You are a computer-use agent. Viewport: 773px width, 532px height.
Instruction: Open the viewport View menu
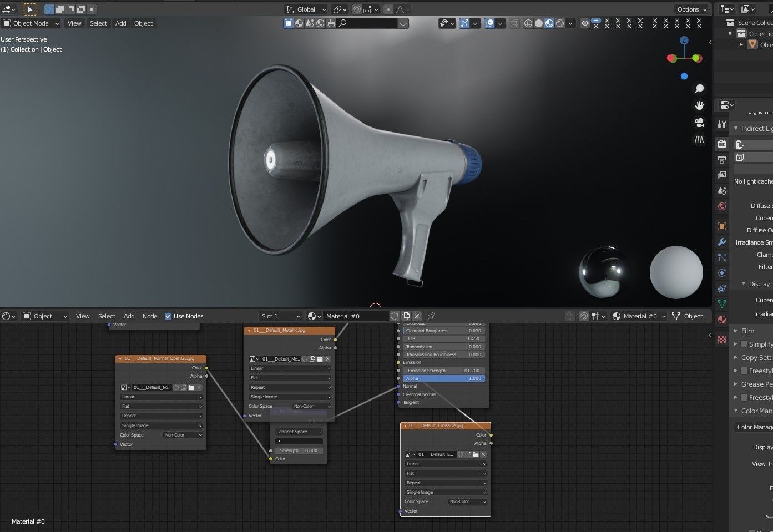coord(74,23)
